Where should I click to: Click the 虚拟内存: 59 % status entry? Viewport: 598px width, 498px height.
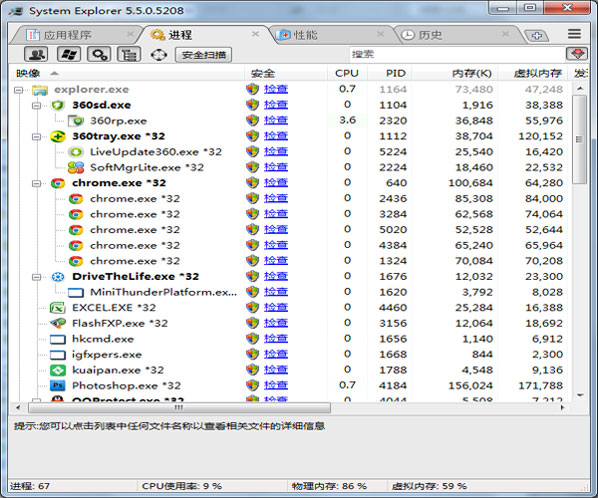pos(429,486)
